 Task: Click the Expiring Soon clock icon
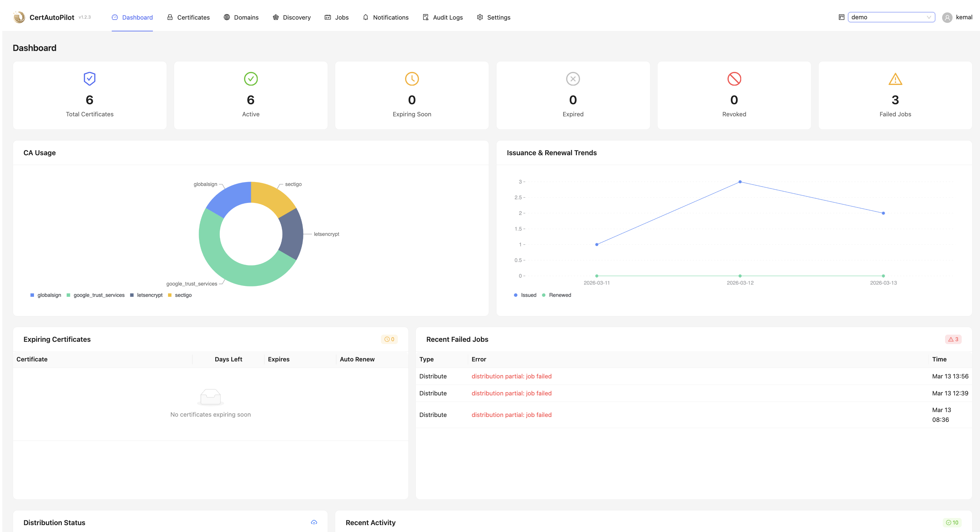point(412,79)
